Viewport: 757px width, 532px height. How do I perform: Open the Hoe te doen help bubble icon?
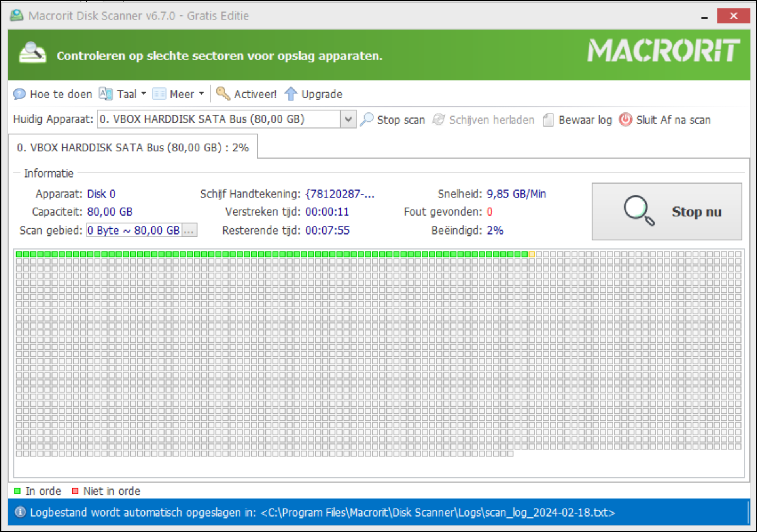point(19,94)
